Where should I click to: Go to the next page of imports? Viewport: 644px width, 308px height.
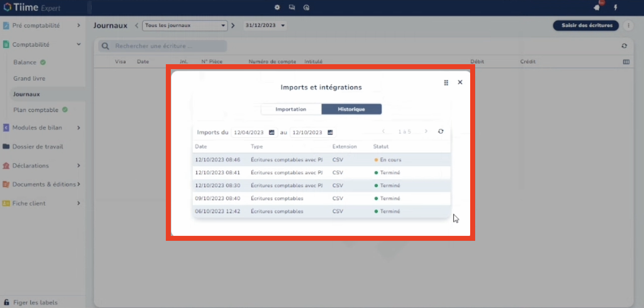[x=426, y=131]
